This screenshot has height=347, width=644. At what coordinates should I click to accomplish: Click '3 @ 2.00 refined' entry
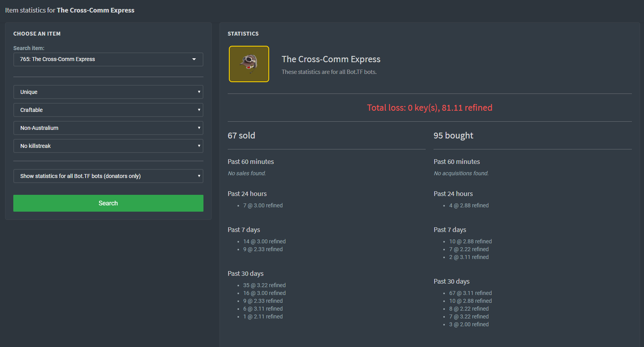[469, 324]
